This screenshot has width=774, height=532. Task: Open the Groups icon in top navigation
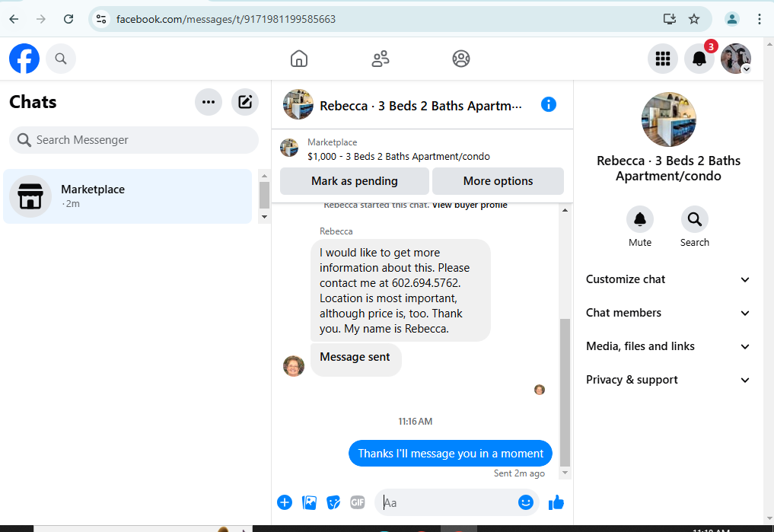(461, 59)
